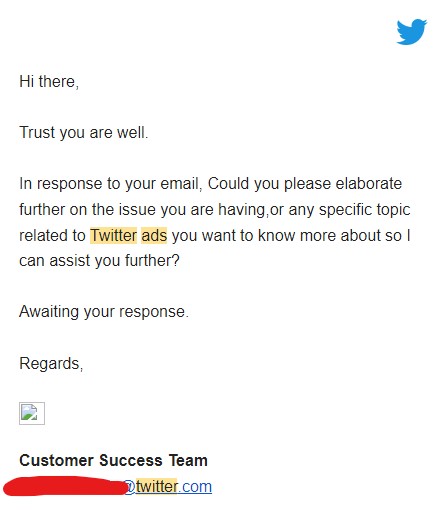
Task: Click the red redaction scribble over the email
Action: click(x=66, y=487)
